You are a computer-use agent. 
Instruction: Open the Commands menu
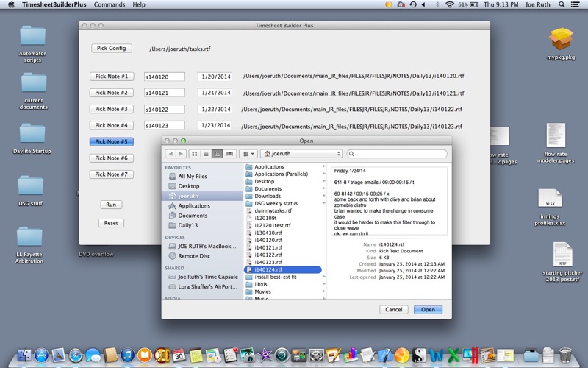coord(110,4)
